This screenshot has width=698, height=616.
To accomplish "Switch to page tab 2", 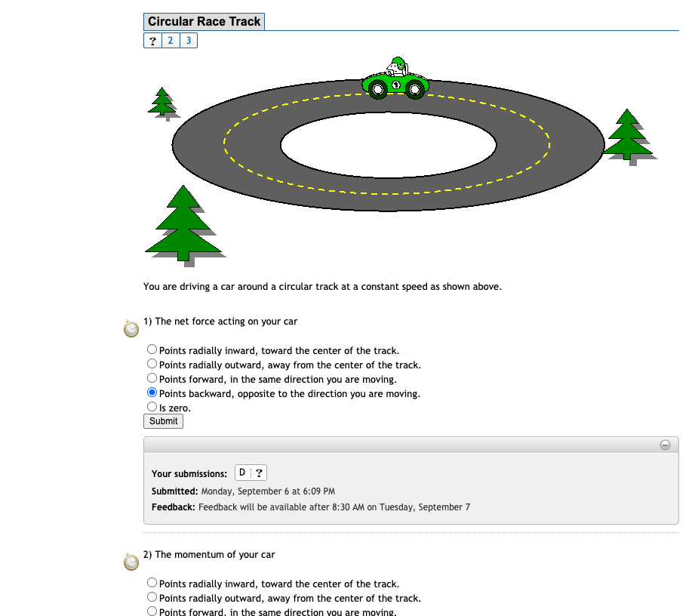I will tap(170, 40).
